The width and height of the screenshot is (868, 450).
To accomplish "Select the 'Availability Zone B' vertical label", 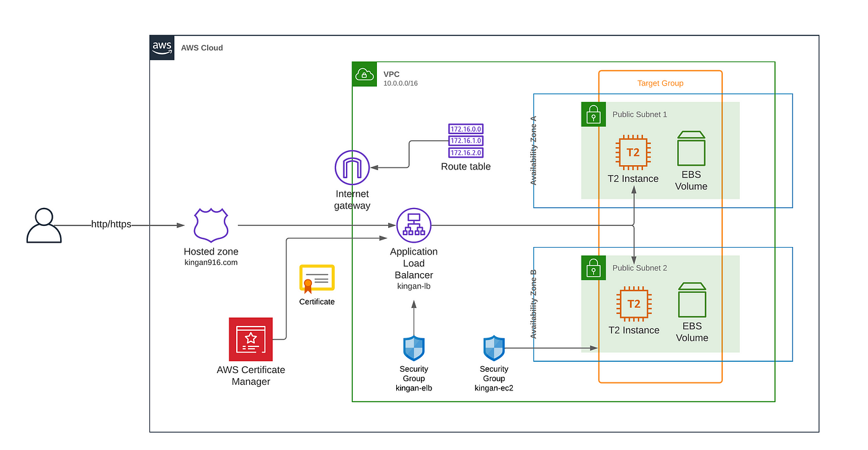I will 533,304.
